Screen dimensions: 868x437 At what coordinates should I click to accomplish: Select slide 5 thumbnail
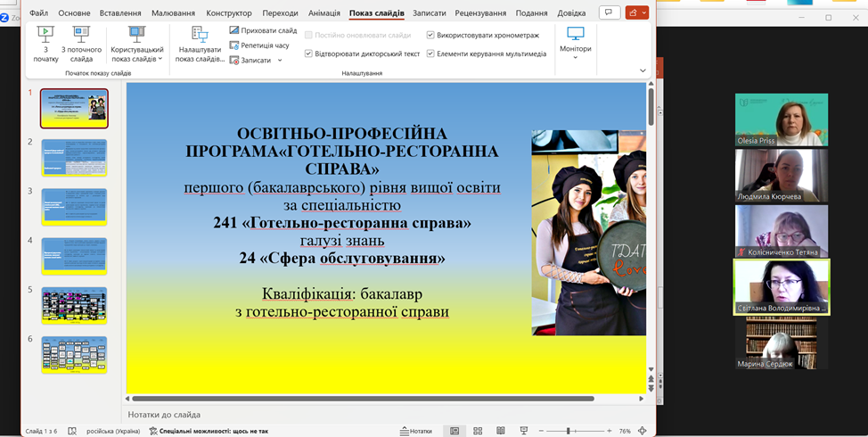point(74,305)
